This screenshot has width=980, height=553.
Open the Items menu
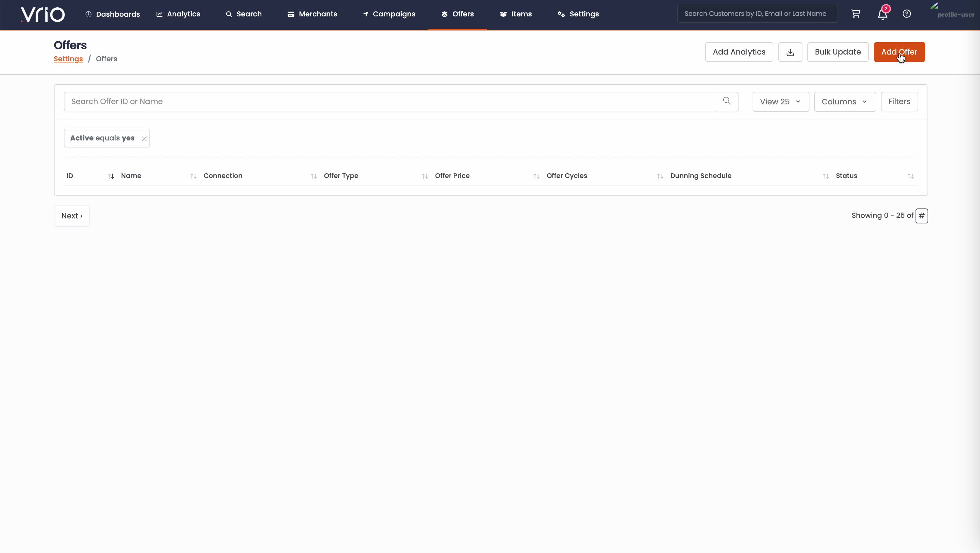(516, 14)
